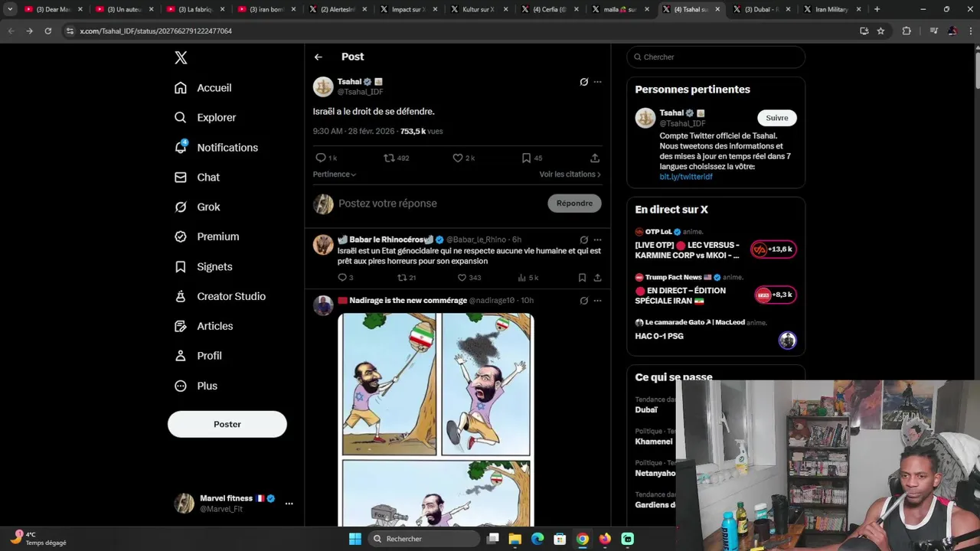Open the Explorer search page

[205, 118]
